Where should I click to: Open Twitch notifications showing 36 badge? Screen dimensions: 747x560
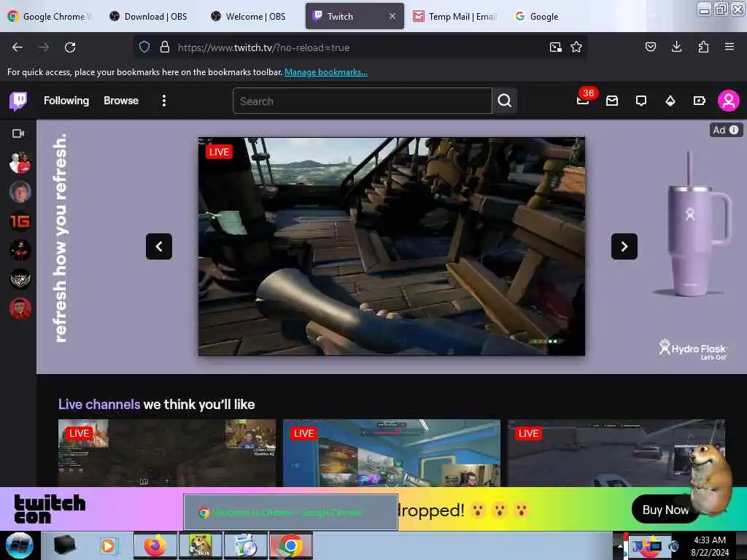[584, 100]
